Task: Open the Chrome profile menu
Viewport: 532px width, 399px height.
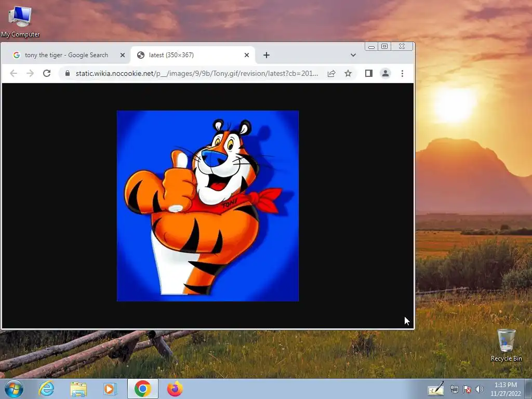Action: [x=385, y=73]
